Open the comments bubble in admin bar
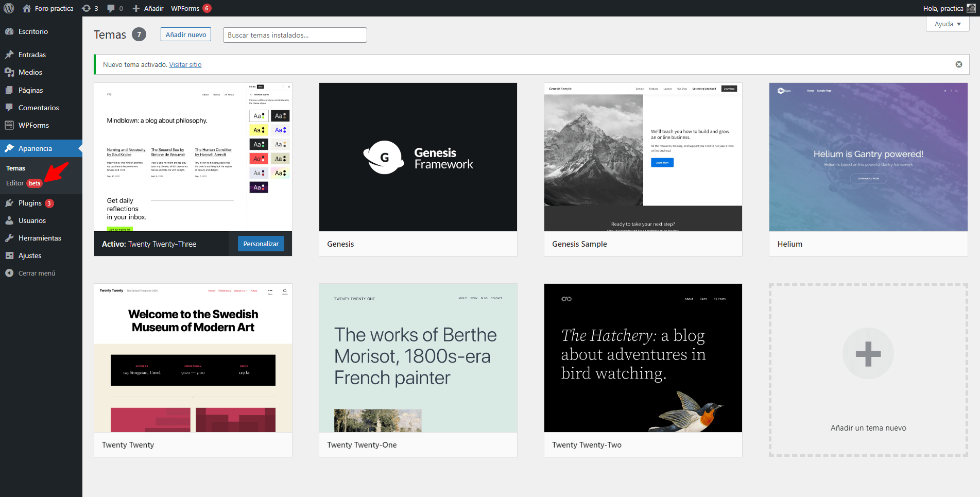This screenshot has height=497, width=980. (x=111, y=8)
